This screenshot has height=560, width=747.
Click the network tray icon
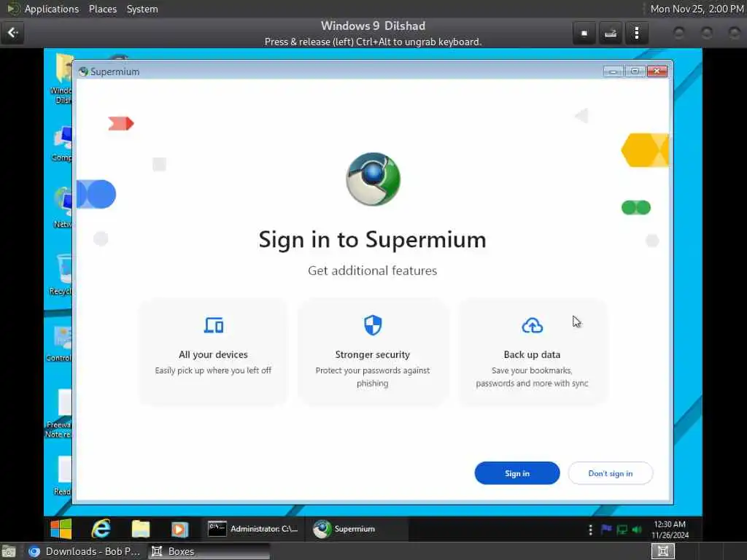click(622, 529)
